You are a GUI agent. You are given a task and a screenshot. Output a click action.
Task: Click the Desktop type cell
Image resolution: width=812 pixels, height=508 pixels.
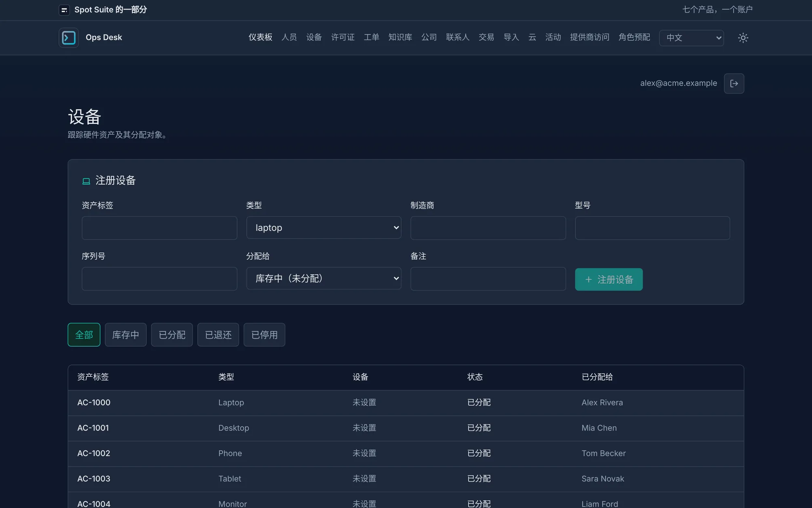(234, 428)
